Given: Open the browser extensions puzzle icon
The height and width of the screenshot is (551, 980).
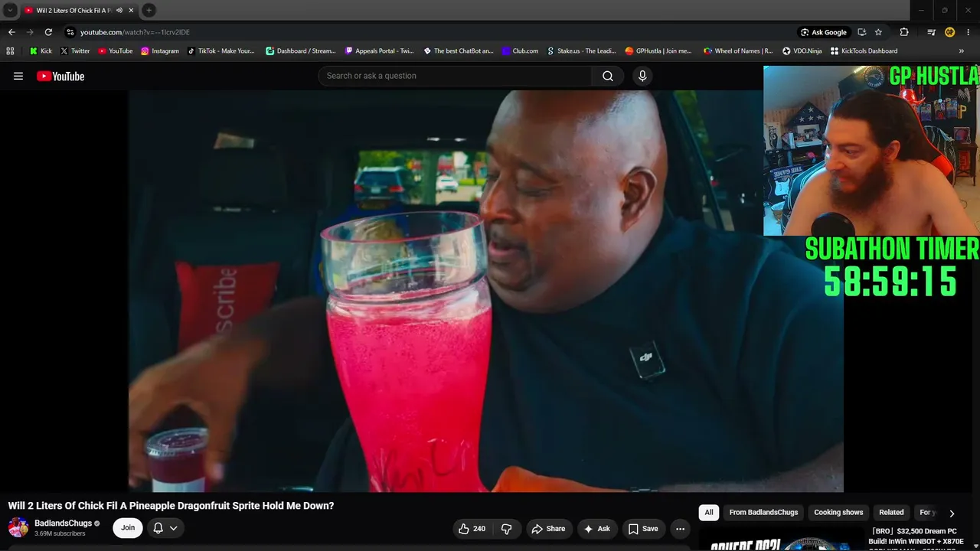Looking at the screenshot, I should [x=904, y=32].
